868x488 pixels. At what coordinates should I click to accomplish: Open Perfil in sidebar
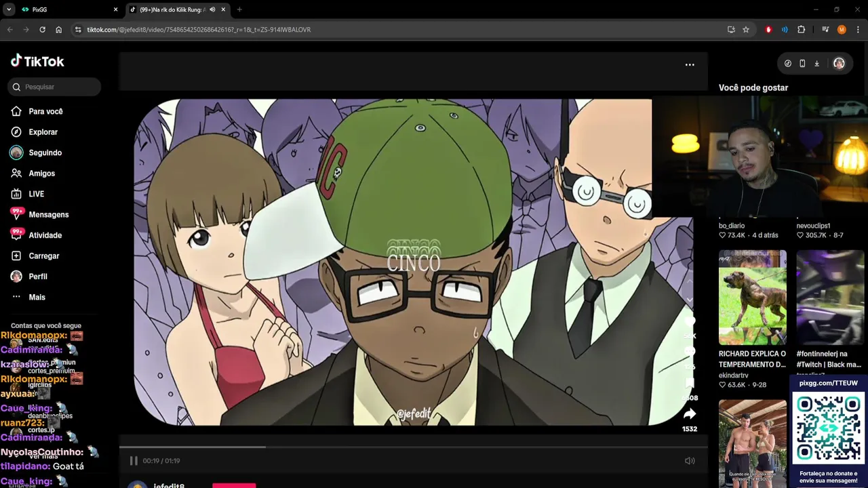click(37, 277)
